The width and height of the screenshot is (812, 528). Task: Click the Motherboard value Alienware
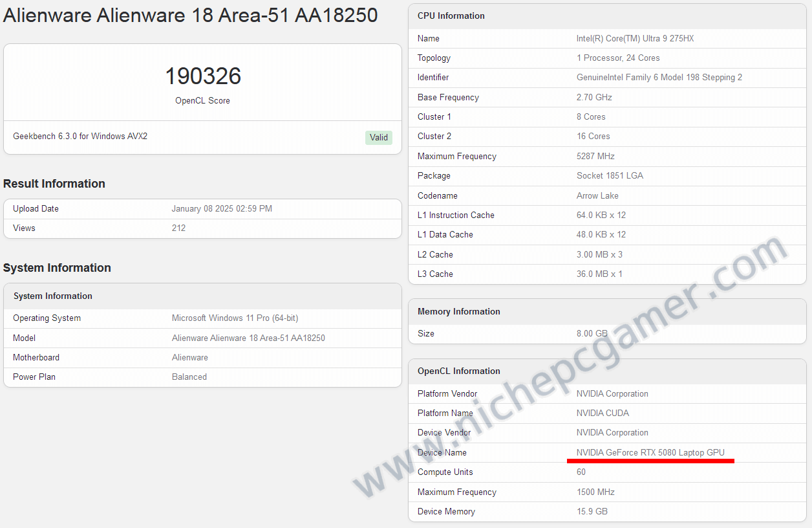190,358
